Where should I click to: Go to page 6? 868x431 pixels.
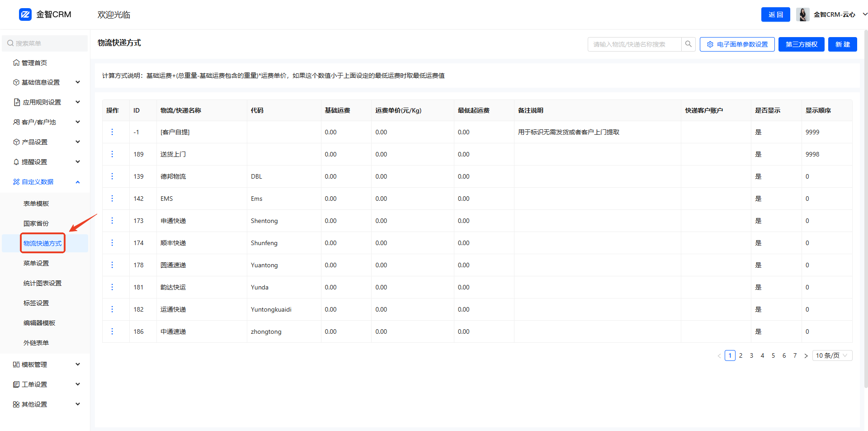coord(784,355)
